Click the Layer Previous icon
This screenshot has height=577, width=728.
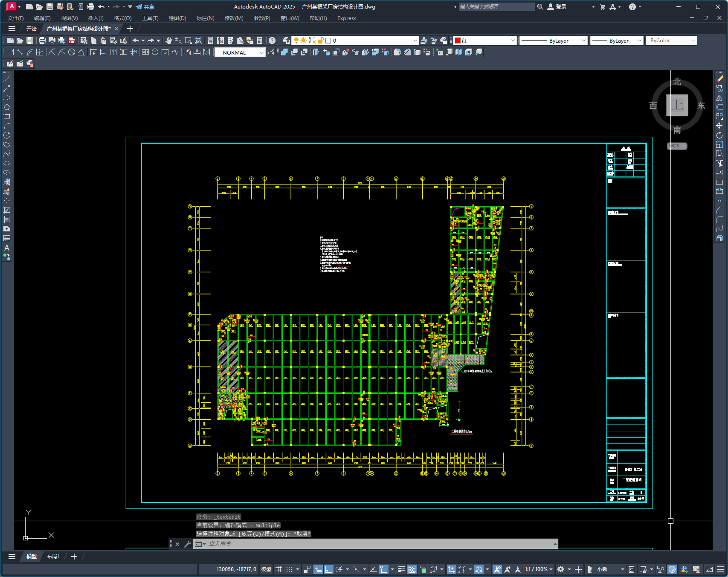point(434,40)
